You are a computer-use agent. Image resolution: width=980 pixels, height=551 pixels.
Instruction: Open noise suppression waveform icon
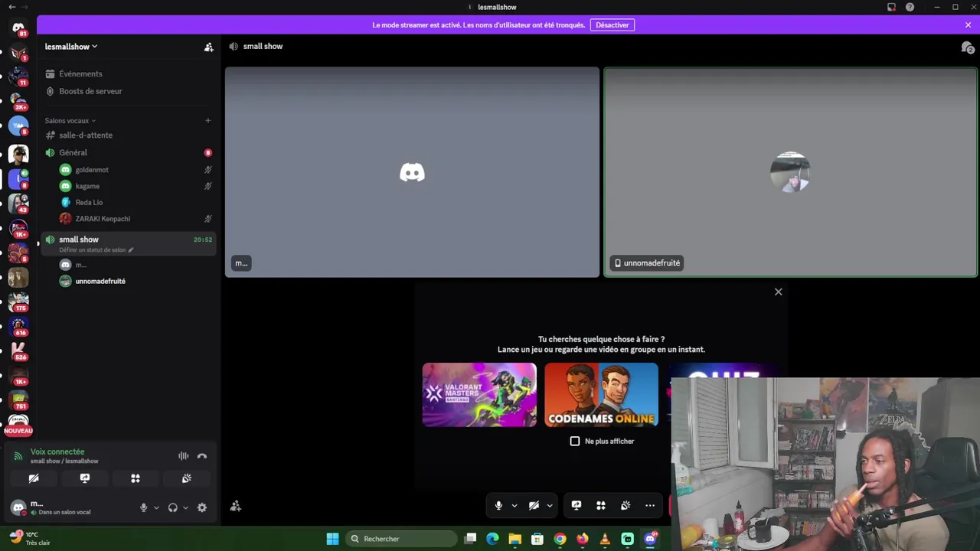tap(184, 456)
